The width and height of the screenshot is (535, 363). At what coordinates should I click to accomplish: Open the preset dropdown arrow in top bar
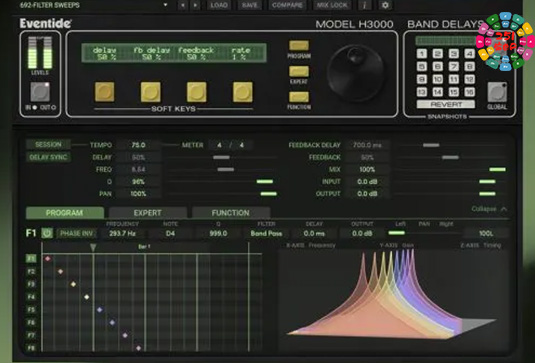click(165, 5)
